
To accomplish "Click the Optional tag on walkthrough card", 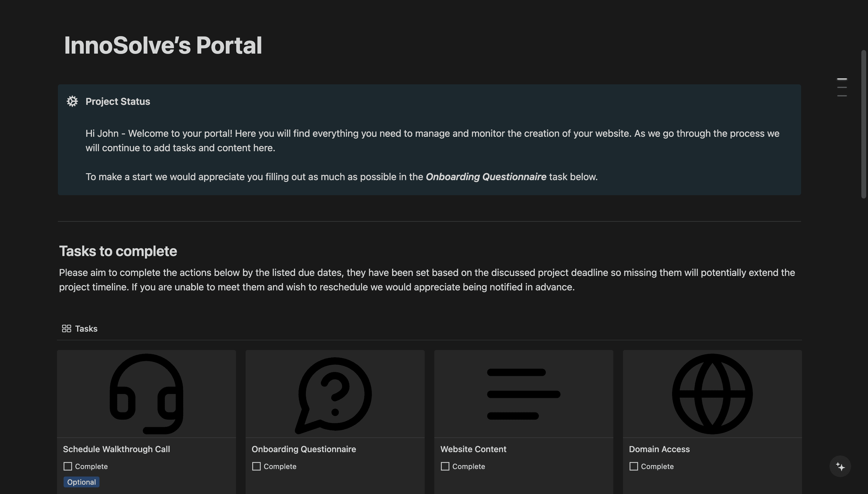I will 81,482.
